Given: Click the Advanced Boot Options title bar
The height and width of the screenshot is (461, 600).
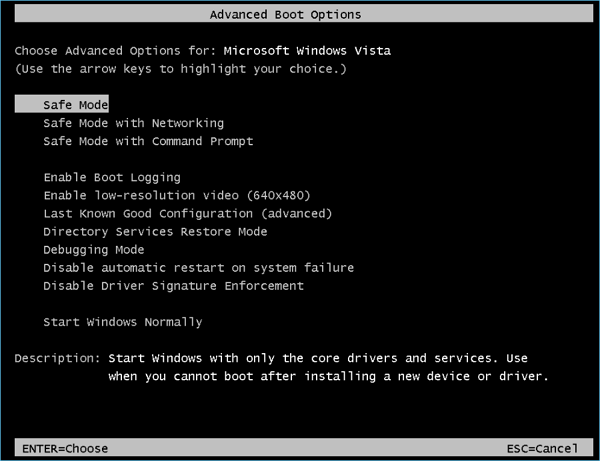Looking at the screenshot, I should pyautogui.click(x=285, y=15).
